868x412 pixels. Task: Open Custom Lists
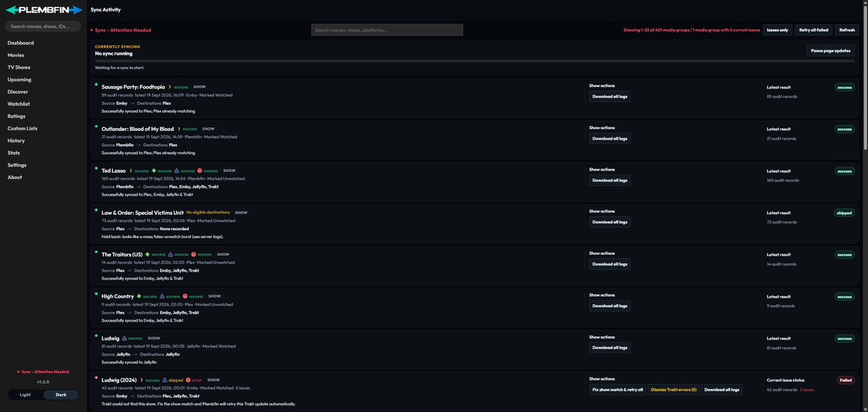pyautogui.click(x=22, y=128)
